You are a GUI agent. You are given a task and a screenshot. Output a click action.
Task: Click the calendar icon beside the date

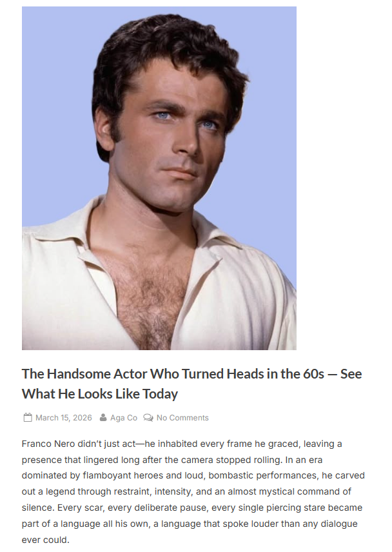[28, 417]
